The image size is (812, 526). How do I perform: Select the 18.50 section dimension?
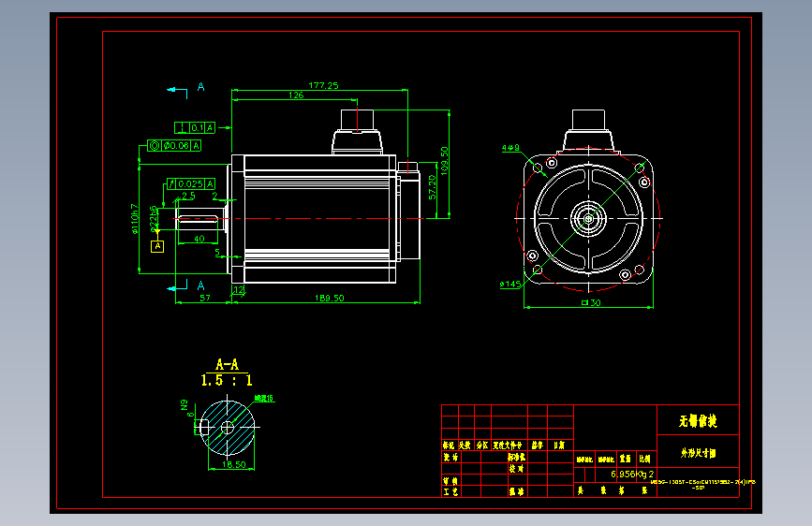coord(233,465)
